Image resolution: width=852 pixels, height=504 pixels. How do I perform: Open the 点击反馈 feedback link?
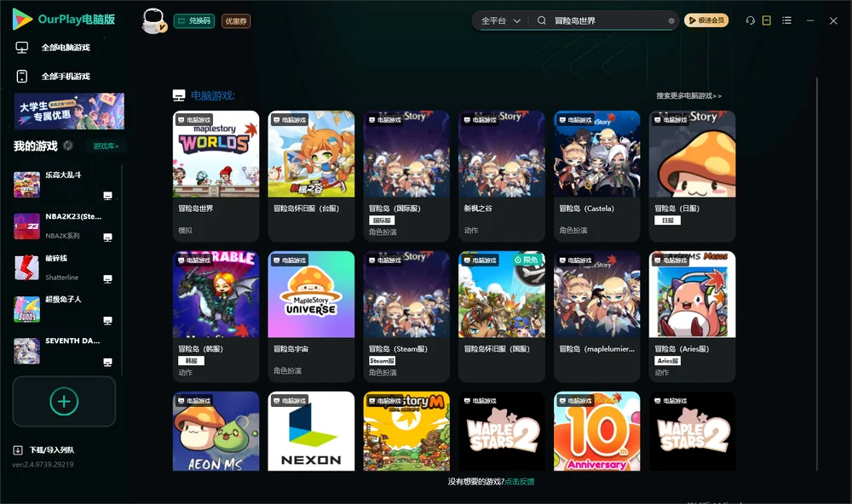(x=520, y=481)
